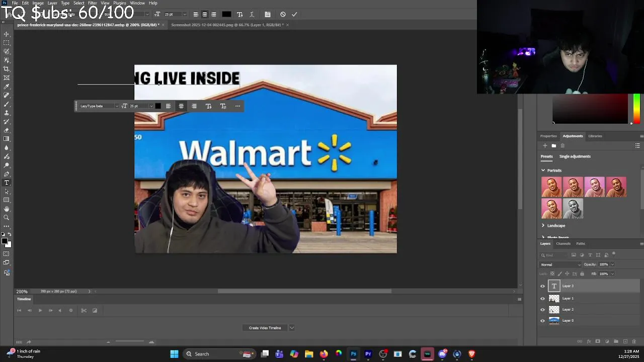Viewport: 644px width, 362px height.
Task: Add a layer style fx
Action: (589, 341)
